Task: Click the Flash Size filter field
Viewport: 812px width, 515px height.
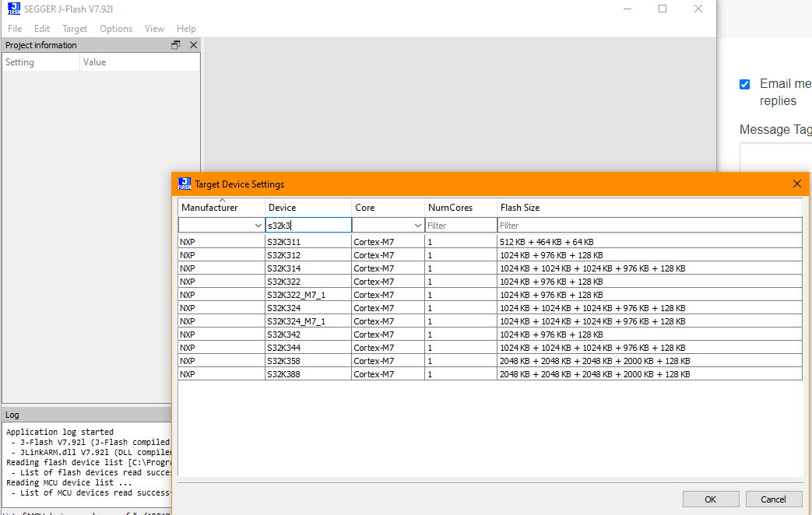Action: pos(545,225)
